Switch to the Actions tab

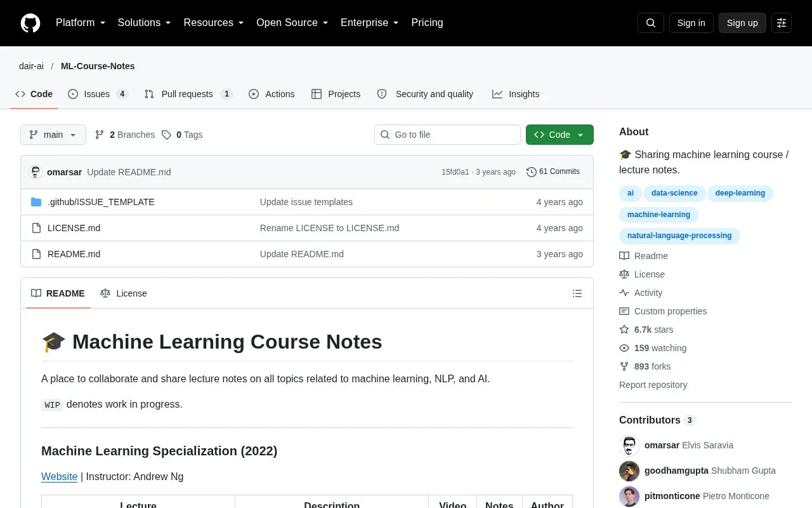pos(272,94)
